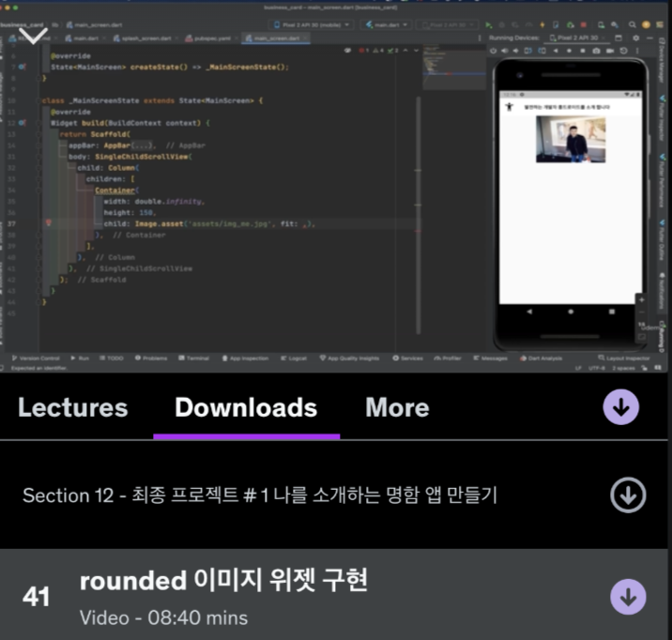Click the photo thumbnail in emulator screen

tap(571, 140)
